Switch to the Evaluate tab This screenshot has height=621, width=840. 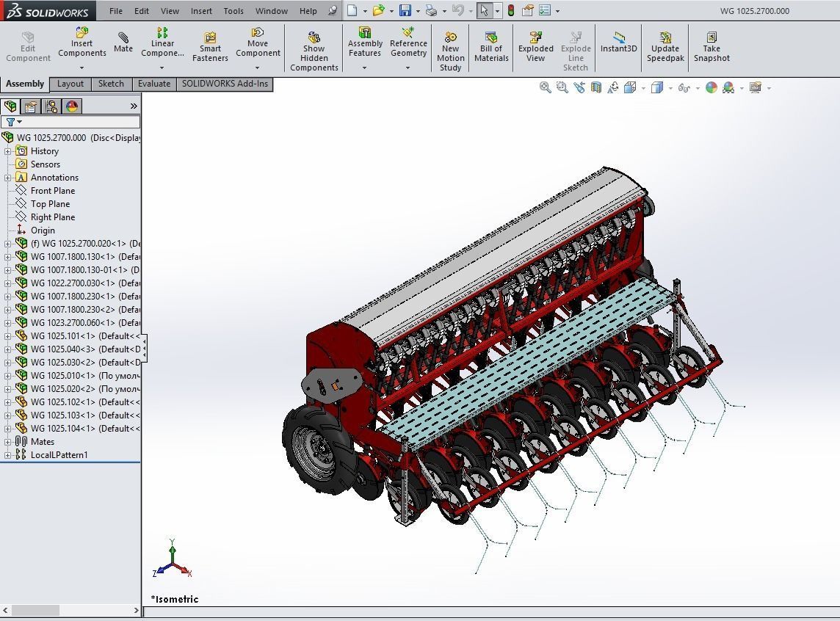pos(154,84)
